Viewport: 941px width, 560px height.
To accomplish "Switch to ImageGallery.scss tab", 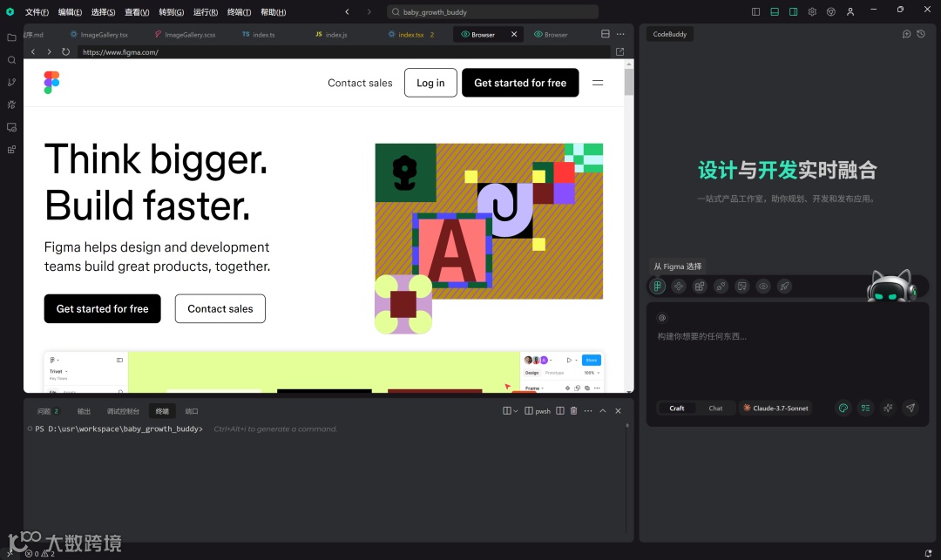I will [x=186, y=35].
